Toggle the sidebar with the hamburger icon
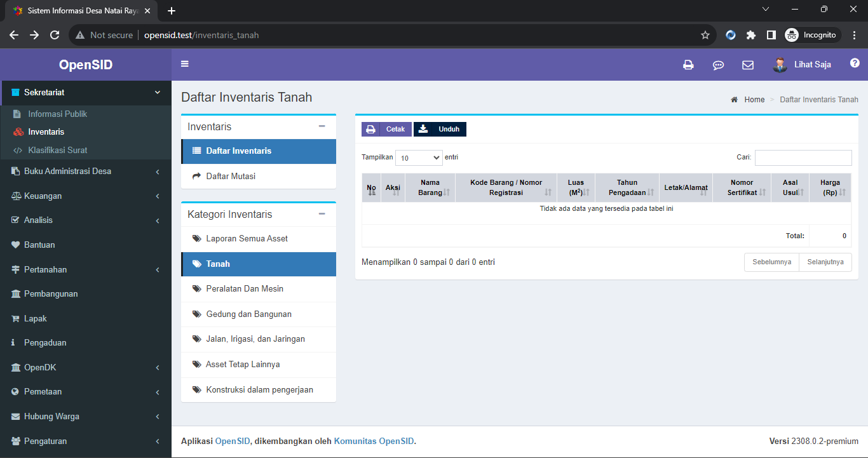 [184, 64]
